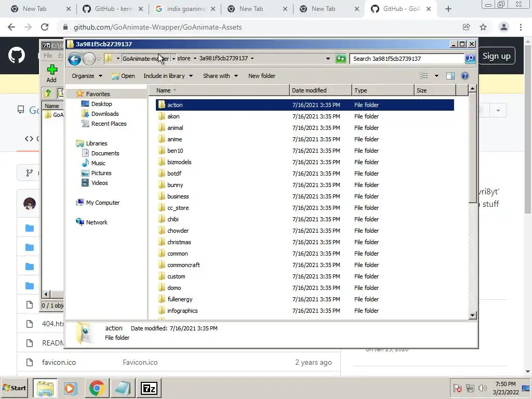Click the GitHub Sign up button

(x=496, y=56)
